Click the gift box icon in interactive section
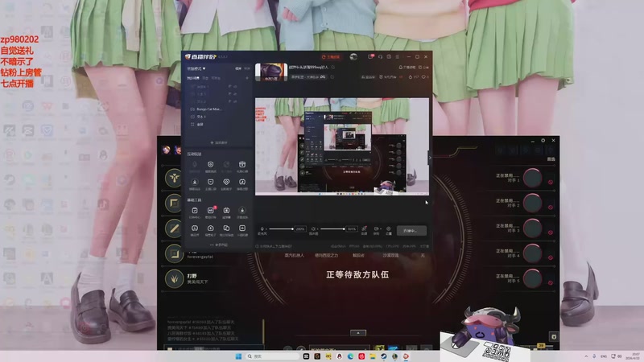This screenshot has width=644, height=362. 242,165
